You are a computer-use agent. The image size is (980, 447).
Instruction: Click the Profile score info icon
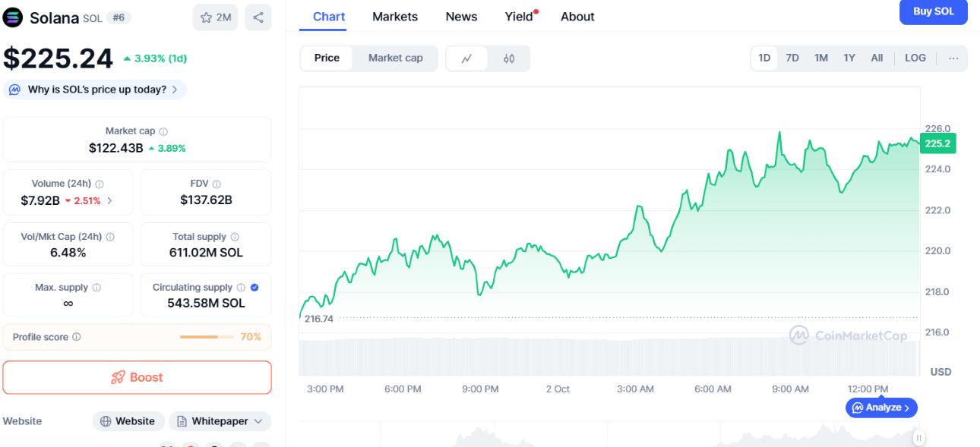(76, 337)
